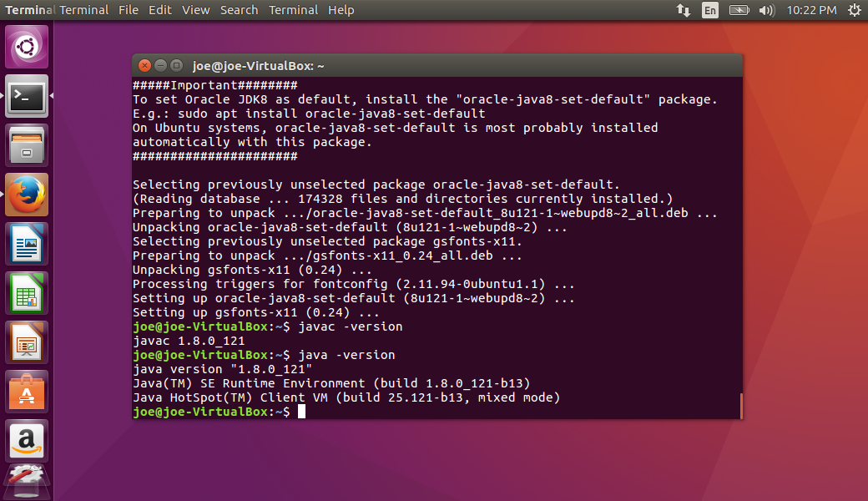This screenshot has width=868, height=501.
Task: Click the 'Setting up gsfonts-x11 (0.24)' line
Action: click(x=256, y=312)
